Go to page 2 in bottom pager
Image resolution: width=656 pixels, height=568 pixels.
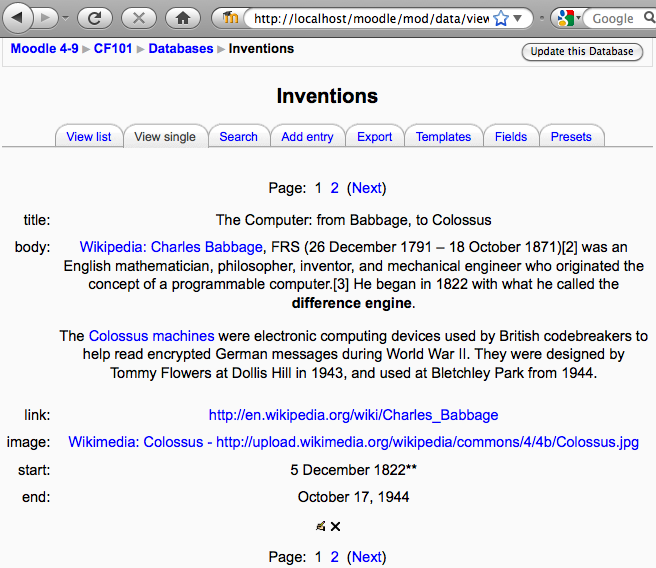click(x=334, y=557)
